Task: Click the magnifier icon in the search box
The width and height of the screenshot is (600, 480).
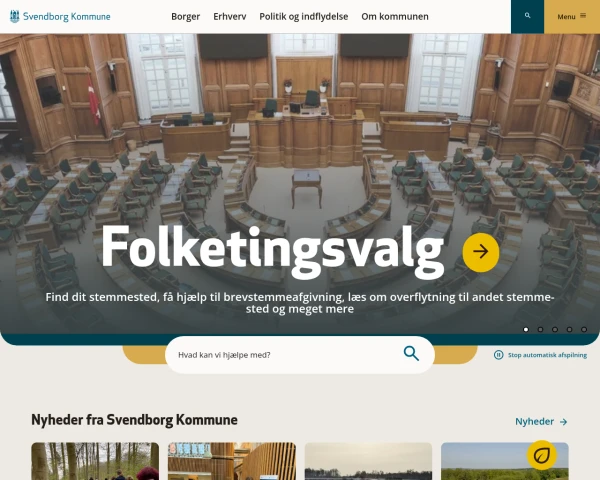Action: (x=411, y=353)
